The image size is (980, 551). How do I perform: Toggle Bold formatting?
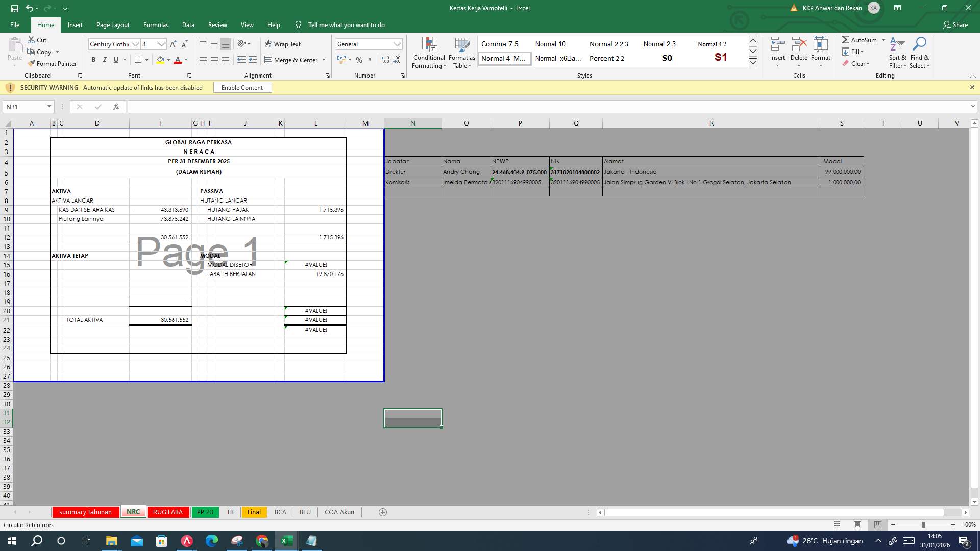tap(93, 60)
